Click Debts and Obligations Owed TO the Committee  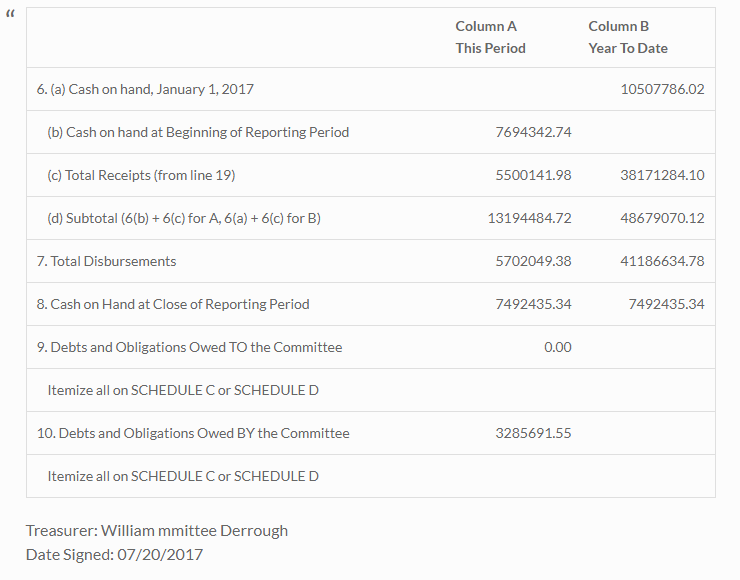click(x=190, y=347)
